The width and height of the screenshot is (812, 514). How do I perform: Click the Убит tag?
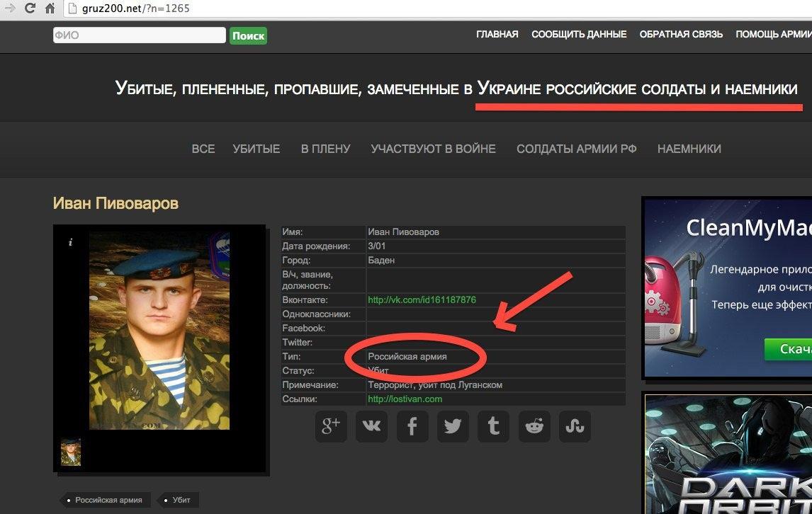[177, 500]
